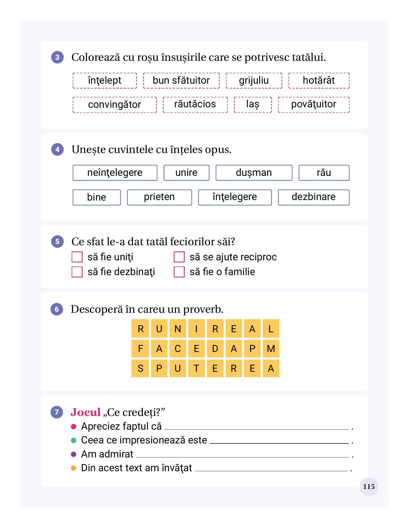This screenshot has height=532, width=409.
Task: Click the exercise 7 number badge
Action: tap(57, 412)
